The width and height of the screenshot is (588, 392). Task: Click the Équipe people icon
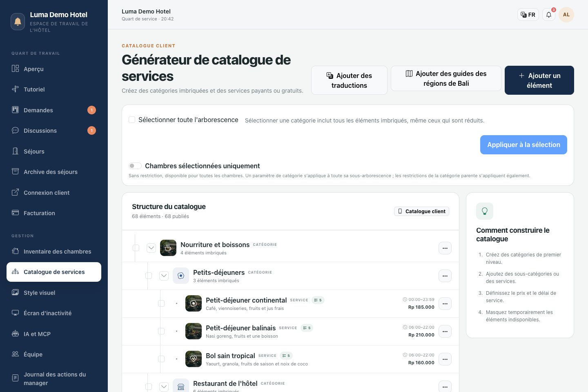(15, 354)
